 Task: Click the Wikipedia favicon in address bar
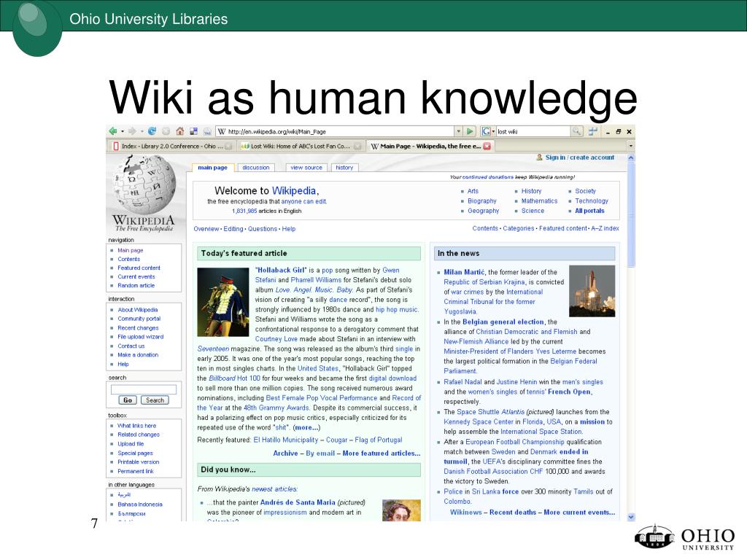click(x=222, y=131)
